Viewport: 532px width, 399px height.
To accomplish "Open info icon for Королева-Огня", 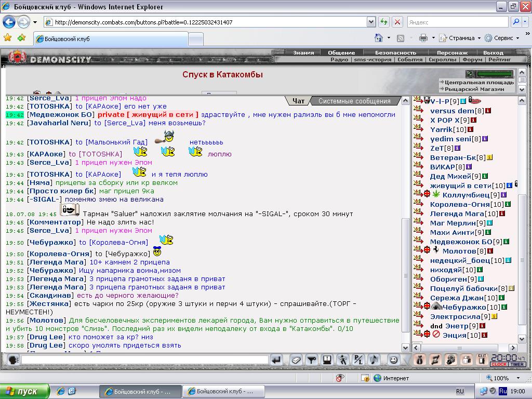I will [x=508, y=204].
